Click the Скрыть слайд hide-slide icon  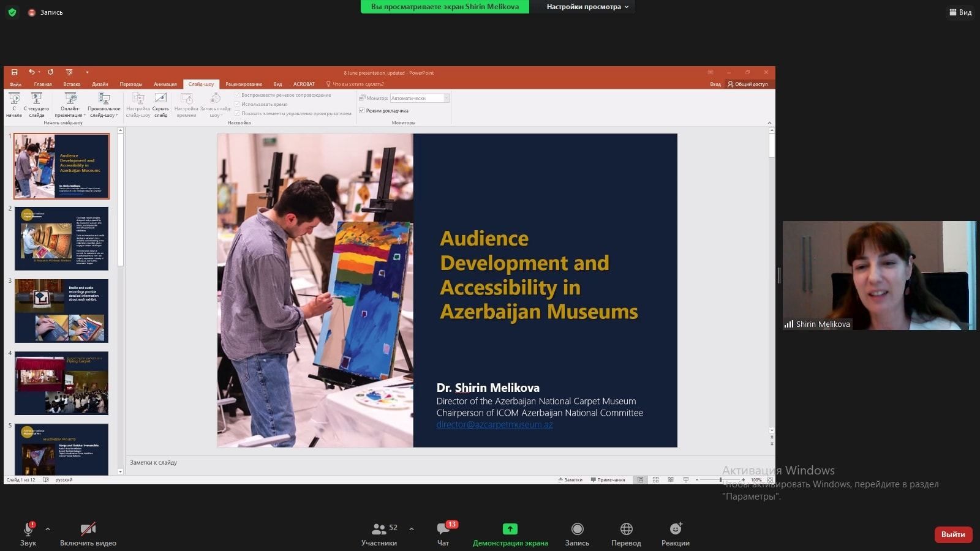(x=160, y=105)
